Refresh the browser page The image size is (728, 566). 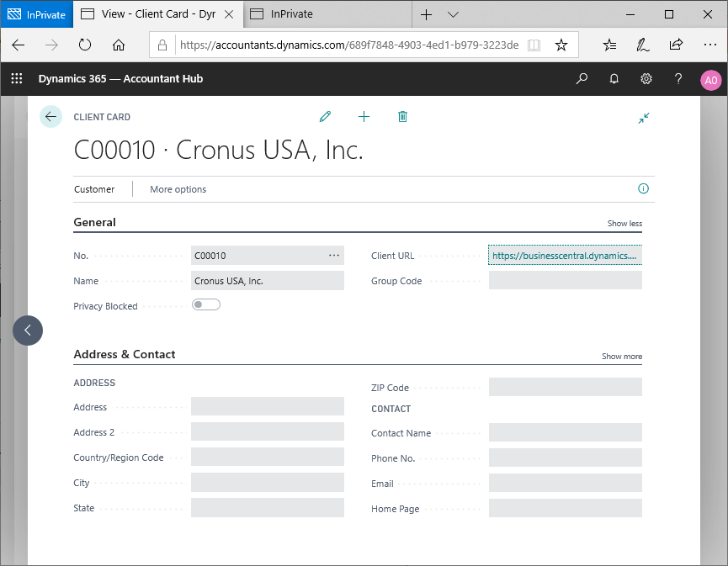click(x=85, y=45)
